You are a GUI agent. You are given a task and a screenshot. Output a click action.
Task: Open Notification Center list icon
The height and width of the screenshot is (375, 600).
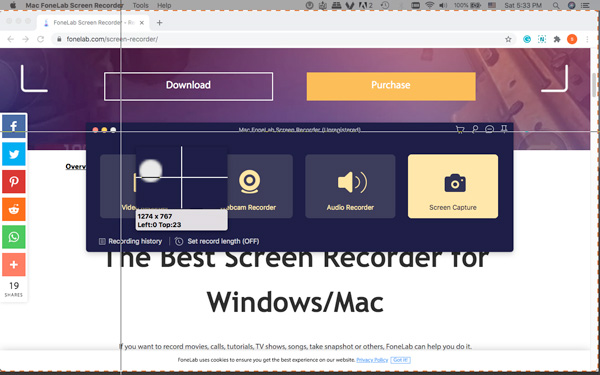tap(585, 5)
